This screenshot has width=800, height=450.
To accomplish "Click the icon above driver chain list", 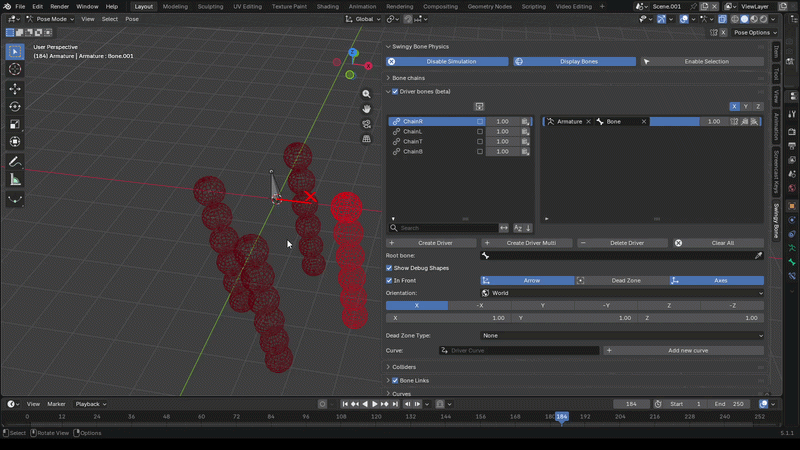I will point(479,107).
